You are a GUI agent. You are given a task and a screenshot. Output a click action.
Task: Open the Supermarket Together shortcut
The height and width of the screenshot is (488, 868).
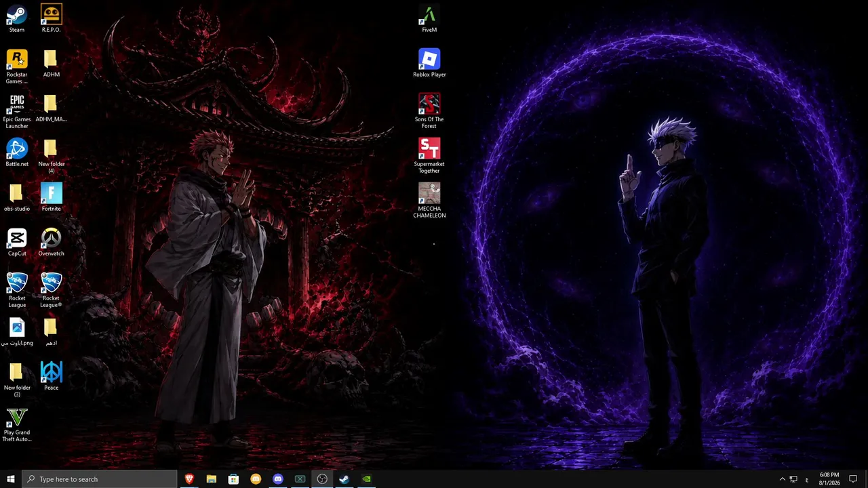point(429,156)
